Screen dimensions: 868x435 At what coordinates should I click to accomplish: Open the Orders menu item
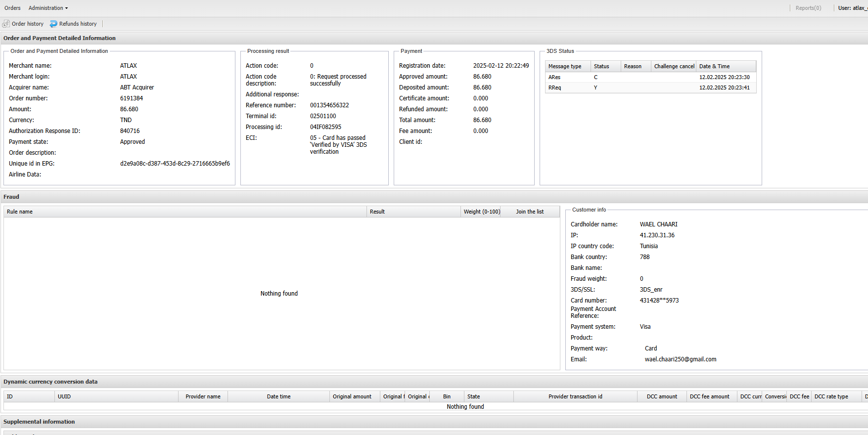tap(12, 8)
